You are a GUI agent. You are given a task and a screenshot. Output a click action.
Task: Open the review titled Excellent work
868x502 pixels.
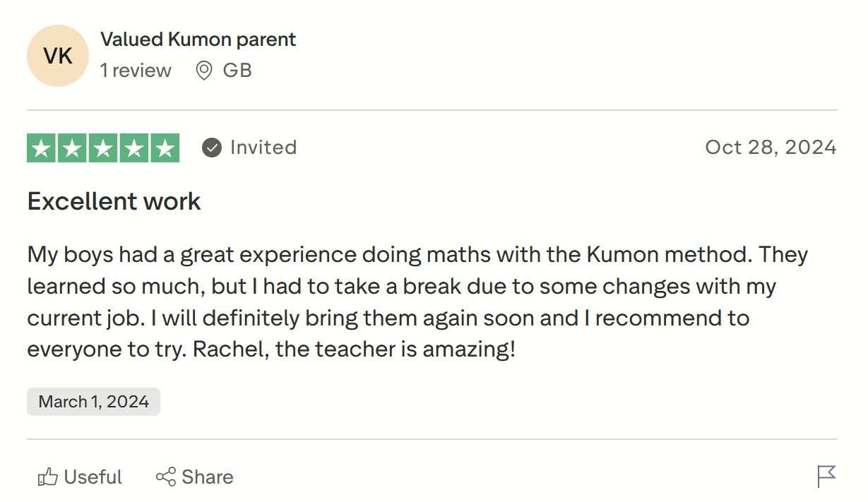click(113, 201)
